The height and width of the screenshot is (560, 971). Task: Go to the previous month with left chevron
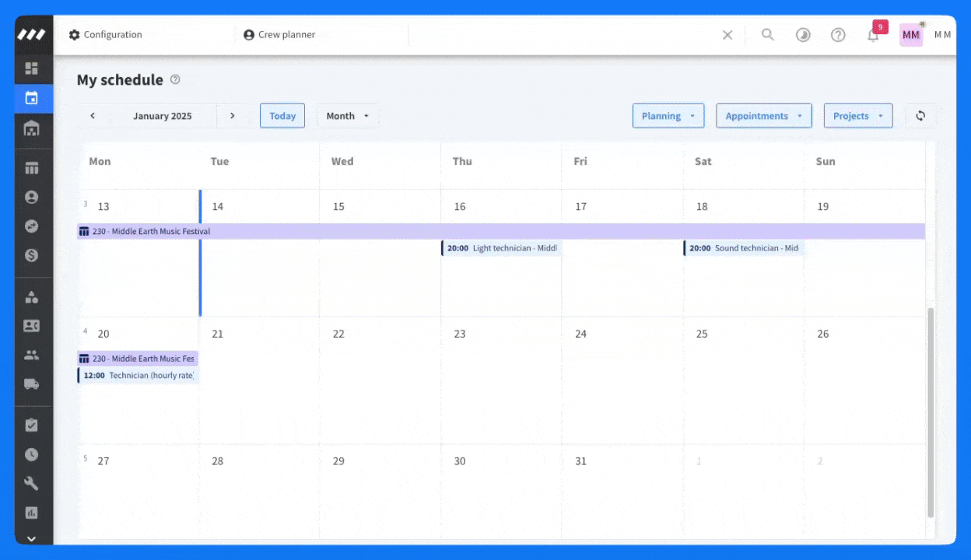pos(93,116)
